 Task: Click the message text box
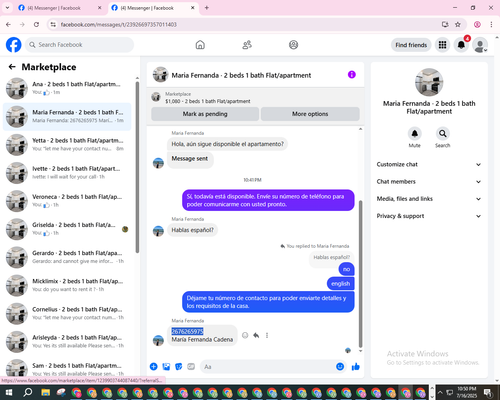click(x=273, y=367)
